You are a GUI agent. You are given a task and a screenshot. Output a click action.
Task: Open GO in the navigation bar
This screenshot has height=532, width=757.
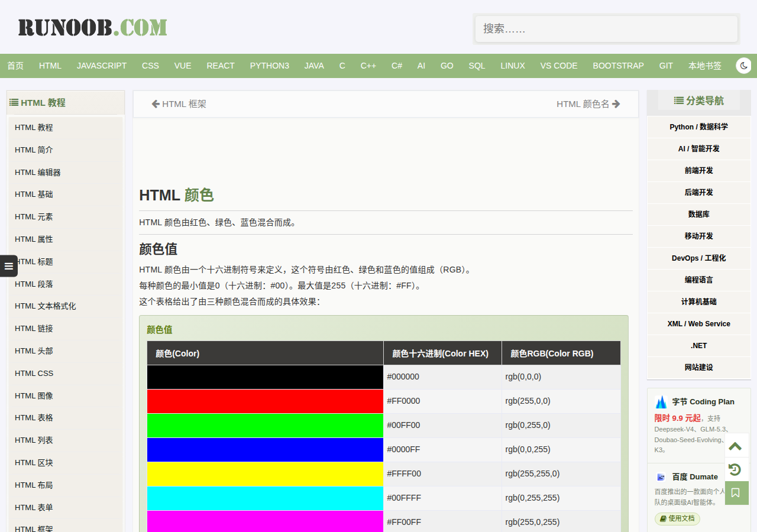(447, 66)
